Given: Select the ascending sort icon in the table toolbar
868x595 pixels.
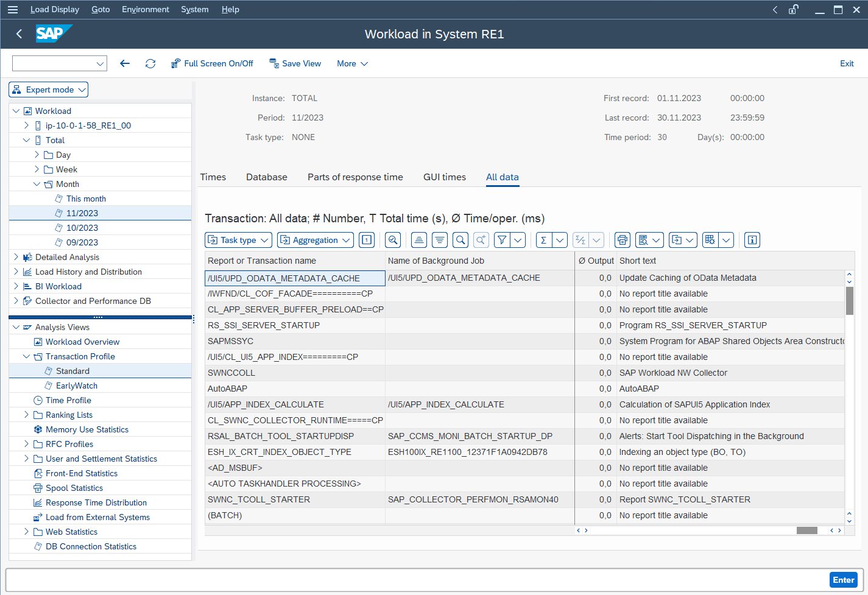Looking at the screenshot, I should pos(418,239).
